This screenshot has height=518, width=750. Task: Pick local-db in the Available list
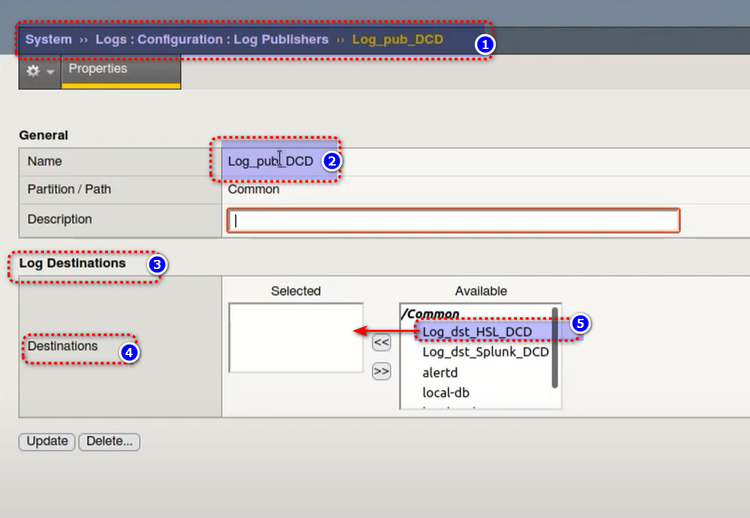click(x=446, y=392)
